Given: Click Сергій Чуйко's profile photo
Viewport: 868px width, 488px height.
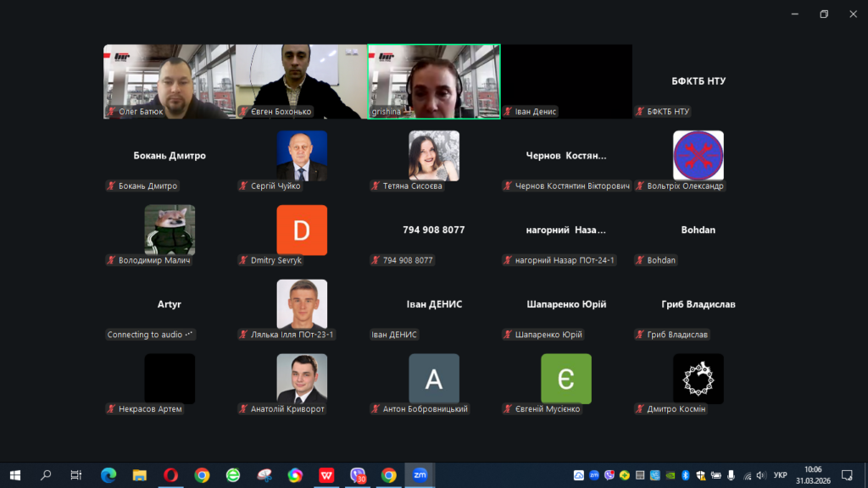Looking at the screenshot, I should (x=302, y=156).
